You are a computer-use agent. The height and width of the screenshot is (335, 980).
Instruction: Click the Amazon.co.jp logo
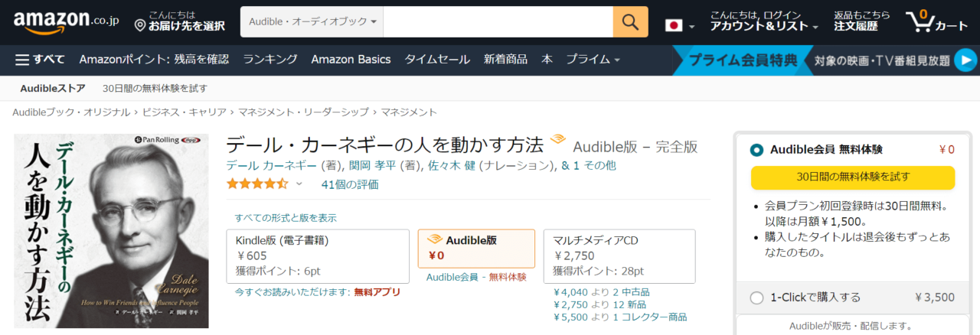pos(61,23)
